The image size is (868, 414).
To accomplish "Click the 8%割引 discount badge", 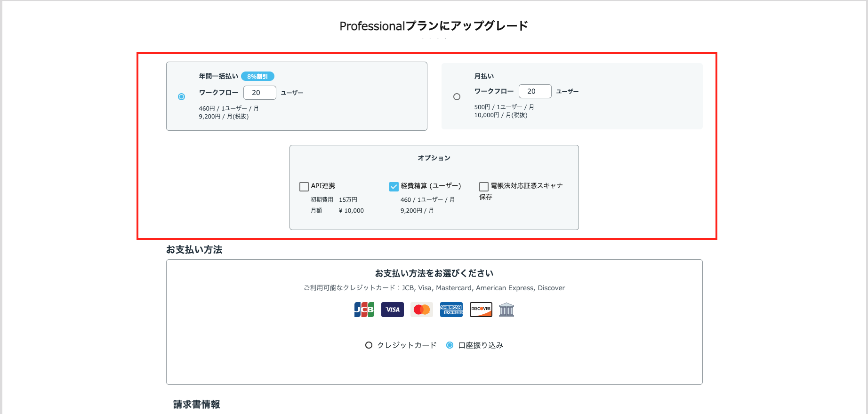I will point(257,76).
